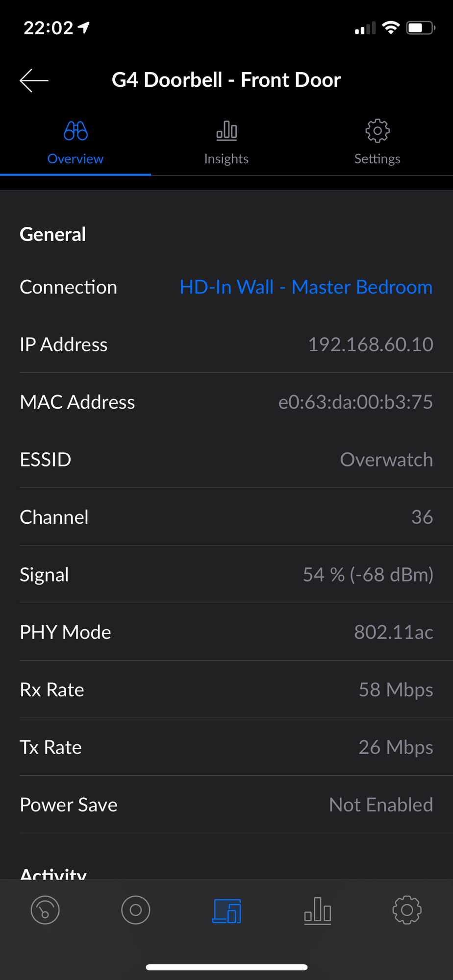Open HD-In Wall - Master Bedroom link
This screenshot has width=453, height=980.
click(x=306, y=287)
